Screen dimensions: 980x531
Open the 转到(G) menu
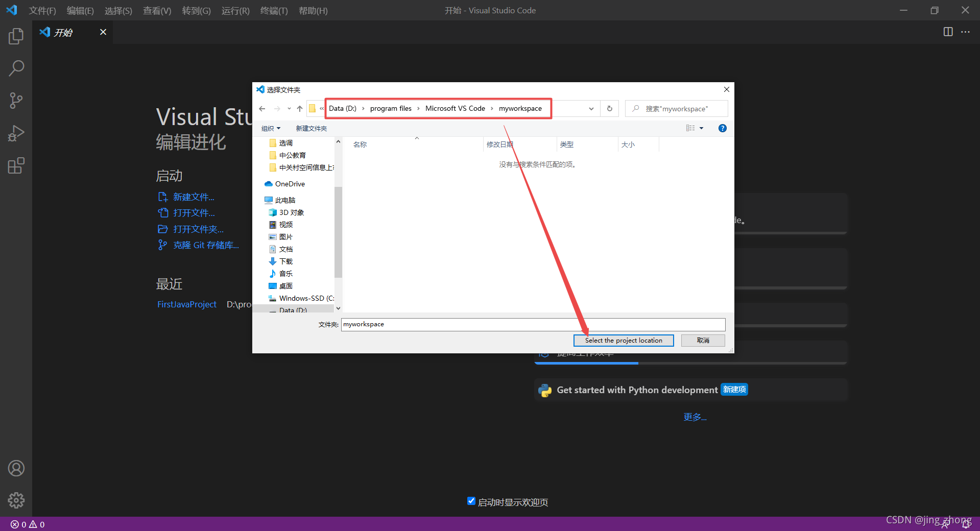pyautogui.click(x=196, y=10)
